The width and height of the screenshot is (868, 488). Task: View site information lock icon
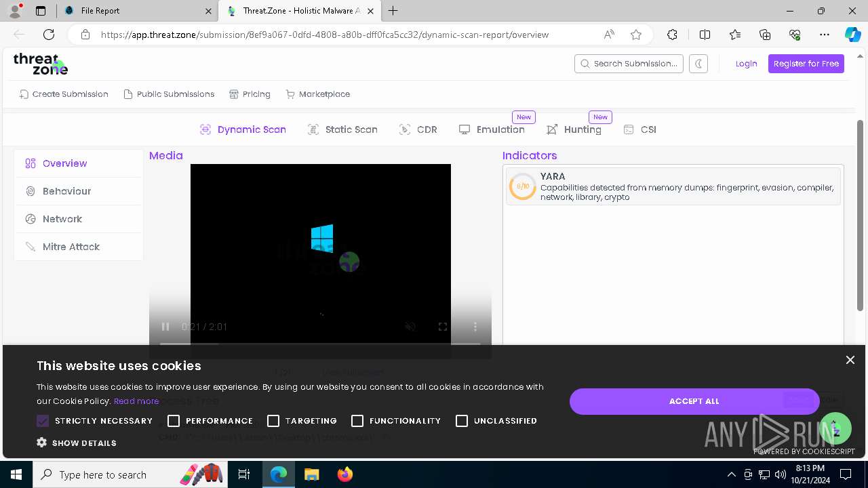tap(85, 35)
